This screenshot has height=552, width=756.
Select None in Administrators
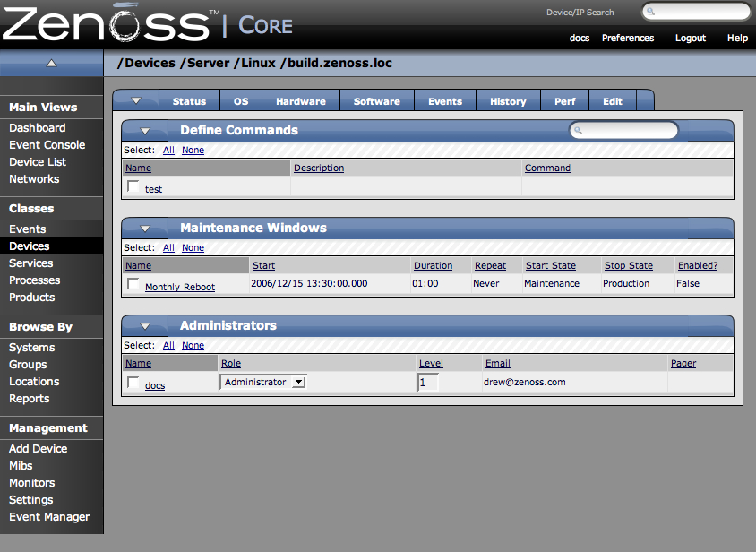[x=193, y=346]
